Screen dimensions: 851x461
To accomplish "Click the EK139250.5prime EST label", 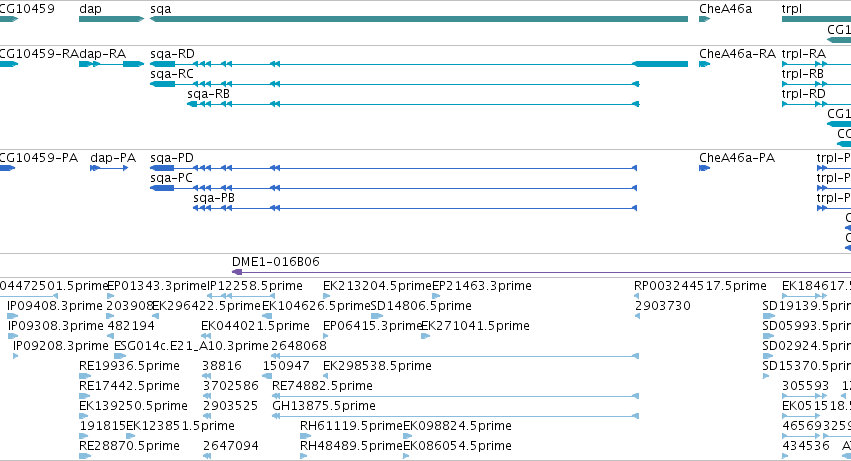I will click(134, 406).
